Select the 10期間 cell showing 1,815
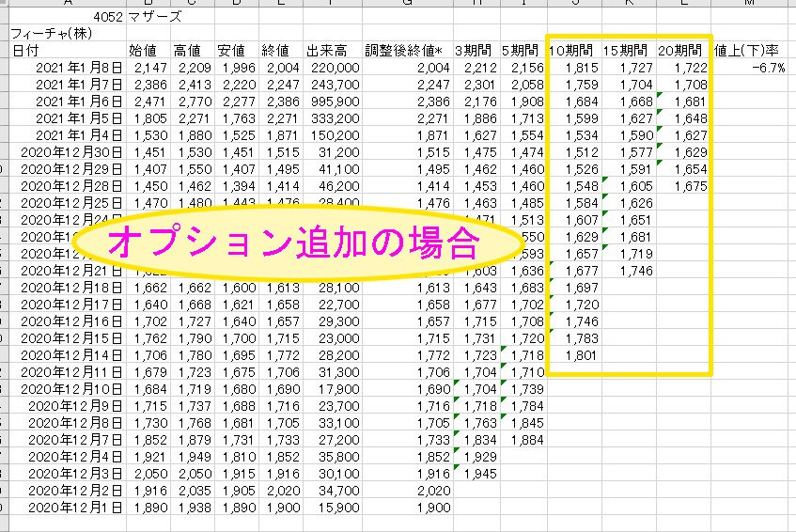Viewport: 796px width, 532px height. (574, 68)
